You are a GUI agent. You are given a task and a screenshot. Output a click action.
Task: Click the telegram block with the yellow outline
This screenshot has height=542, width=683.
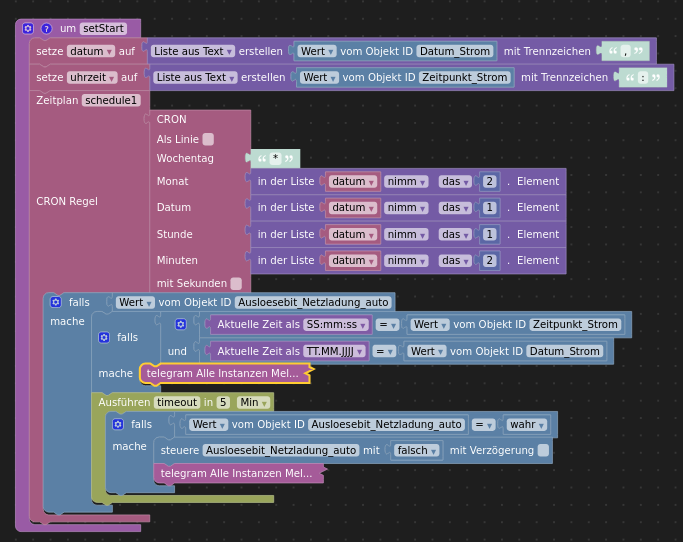point(224,373)
